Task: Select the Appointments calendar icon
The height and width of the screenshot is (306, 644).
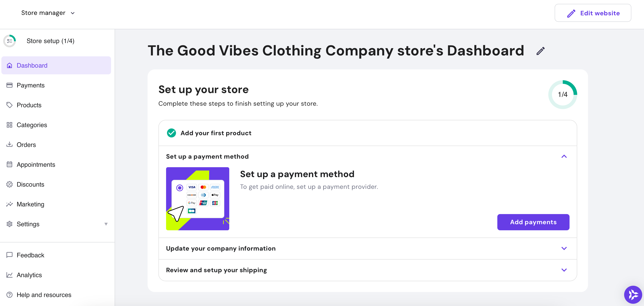Action: [x=9, y=164]
